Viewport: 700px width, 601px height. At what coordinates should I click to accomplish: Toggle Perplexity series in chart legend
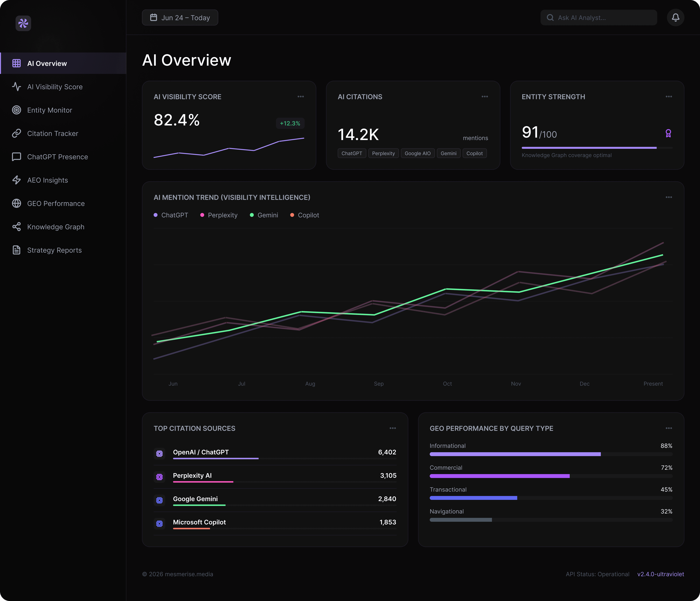point(219,215)
